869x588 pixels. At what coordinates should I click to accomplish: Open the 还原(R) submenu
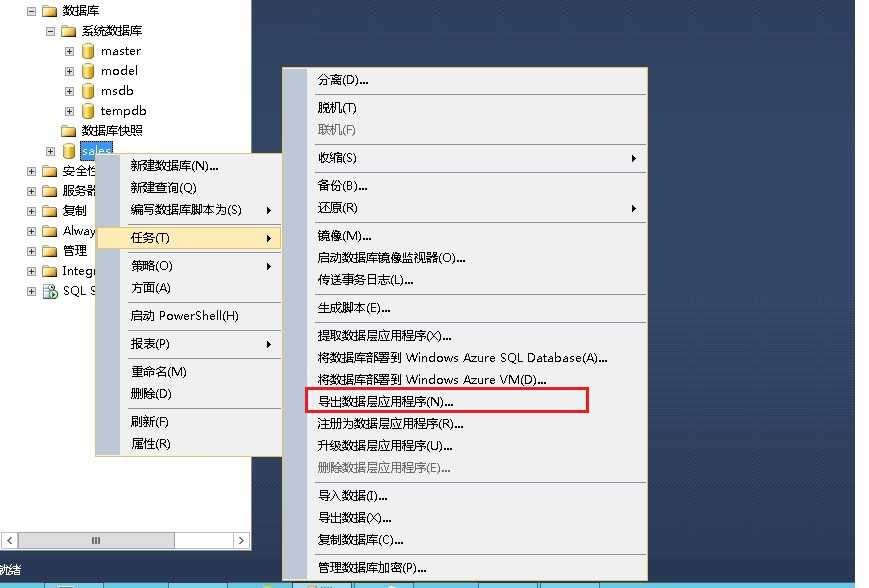[x=464, y=208]
